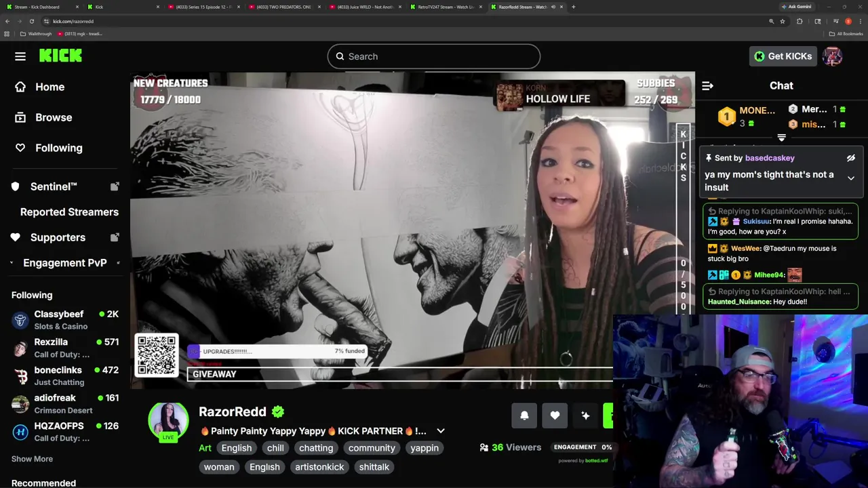Open the adiofreak channel in the following list

(x=65, y=403)
